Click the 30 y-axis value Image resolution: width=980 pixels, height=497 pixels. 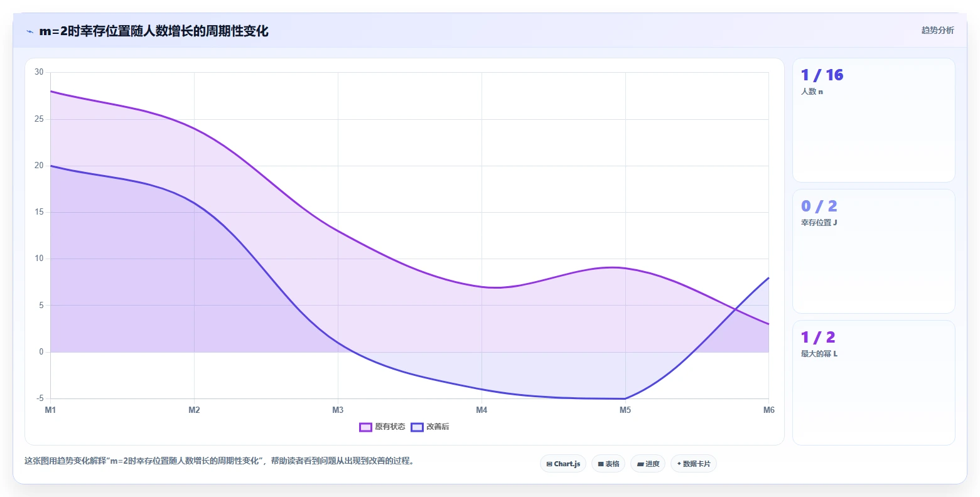pos(40,72)
